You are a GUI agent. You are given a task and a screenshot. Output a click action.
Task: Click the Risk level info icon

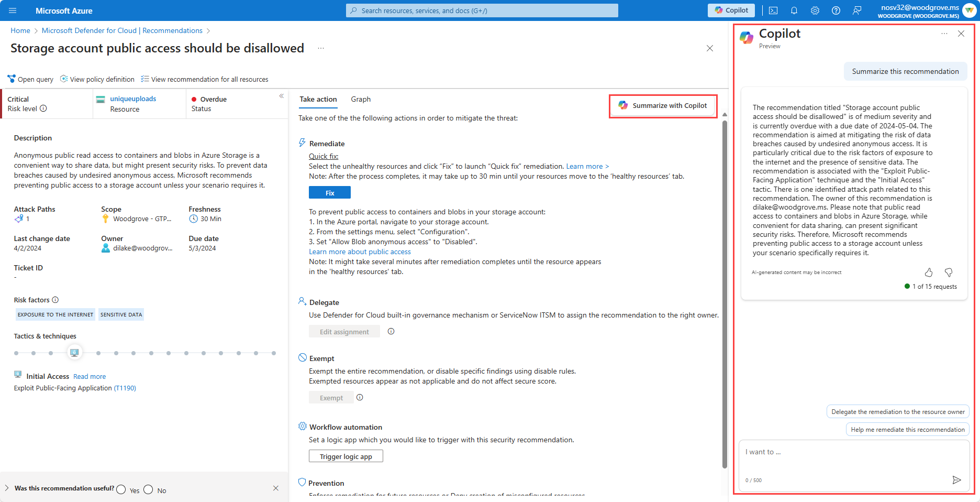[43, 108]
